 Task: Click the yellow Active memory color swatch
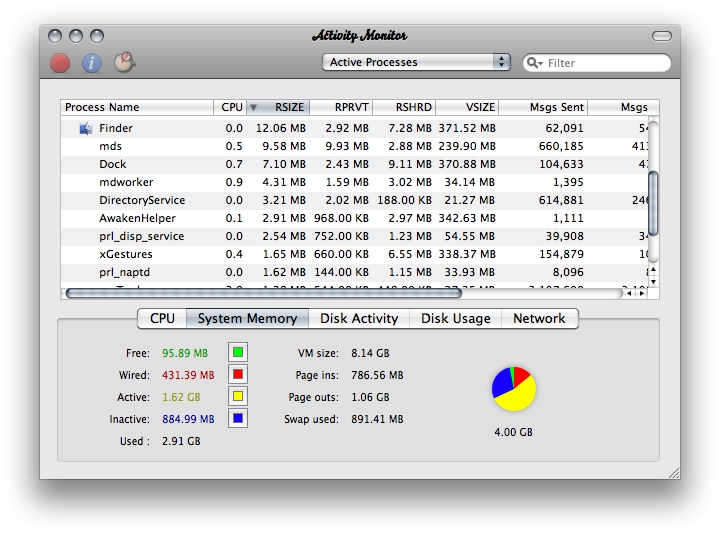pos(238,396)
